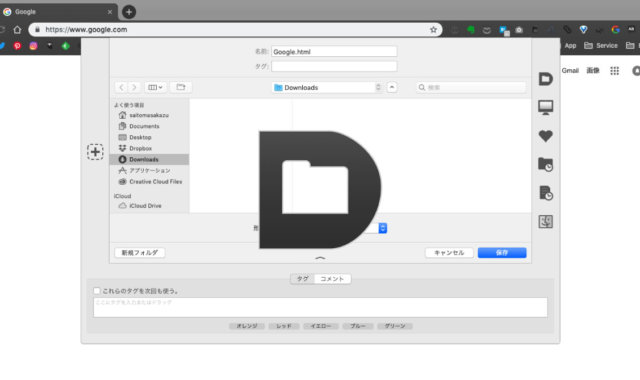This screenshot has height=380, width=640.
Task: Open the heart Favorites icon
Action: pyautogui.click(x=545, y=136)
